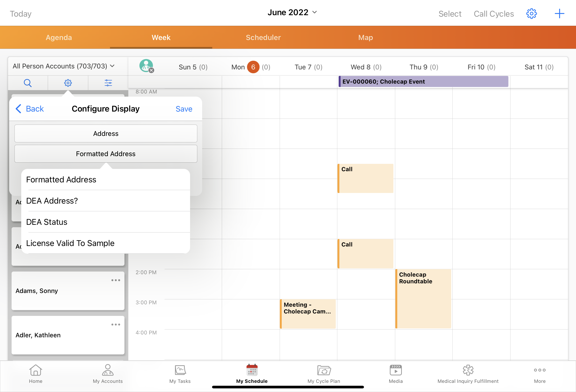
Task: Remove the selected user avatar filter
Action: 151,70
